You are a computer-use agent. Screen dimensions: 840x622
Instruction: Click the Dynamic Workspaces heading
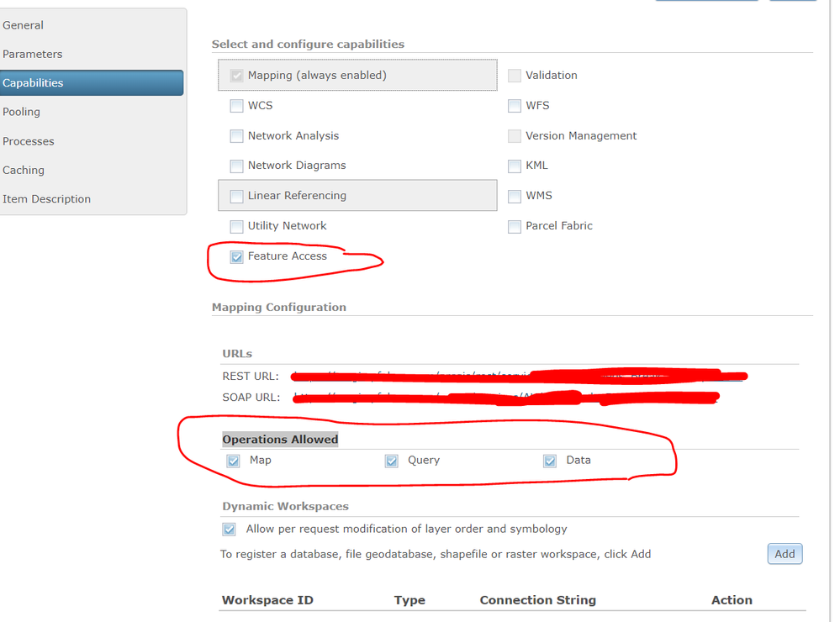(x=286, y=506)
